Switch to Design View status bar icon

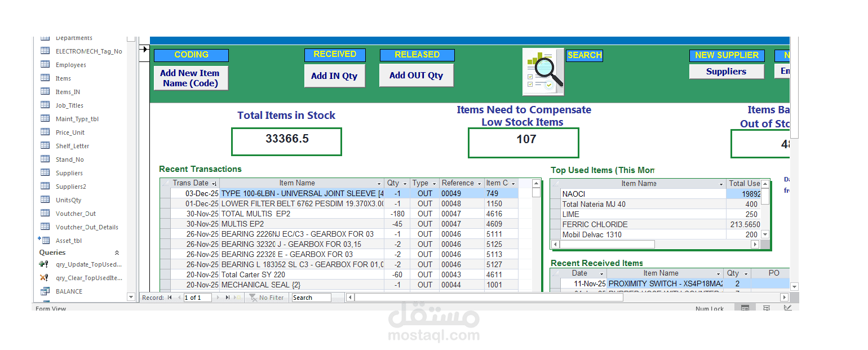tap(787, 308)
